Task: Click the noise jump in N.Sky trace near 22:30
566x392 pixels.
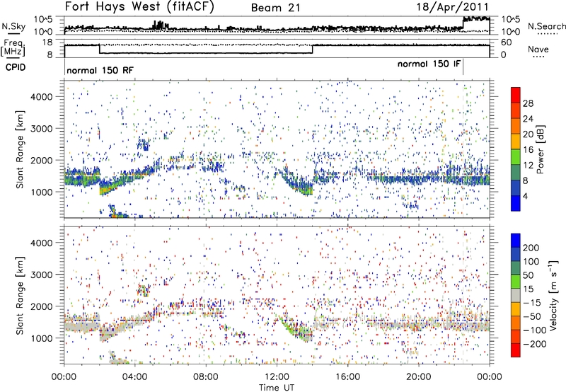Action: tap(463, 23)
